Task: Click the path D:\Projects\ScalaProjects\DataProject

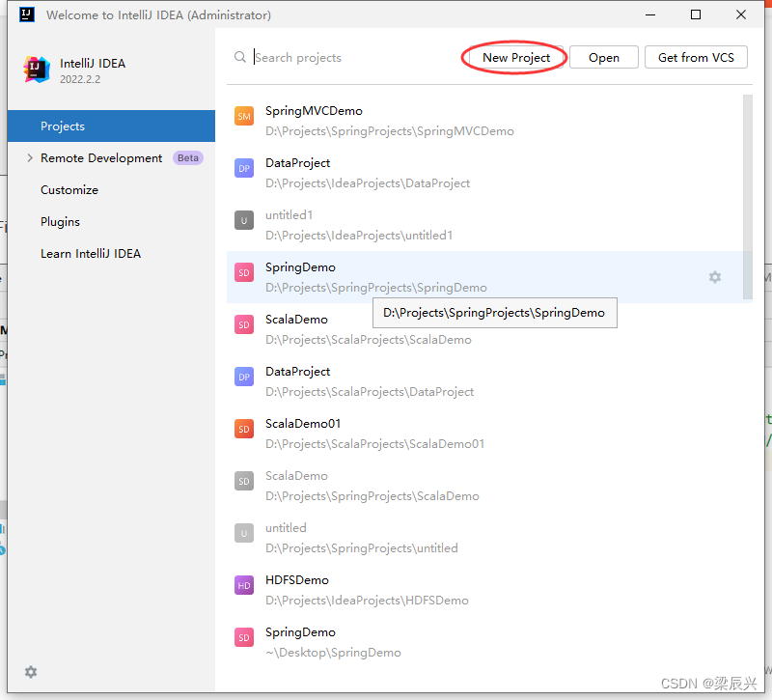Action: click(370, 392)
